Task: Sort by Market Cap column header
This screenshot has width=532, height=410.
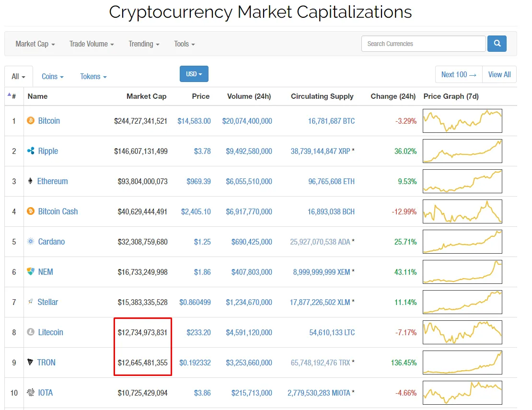Action: [146, 96]
